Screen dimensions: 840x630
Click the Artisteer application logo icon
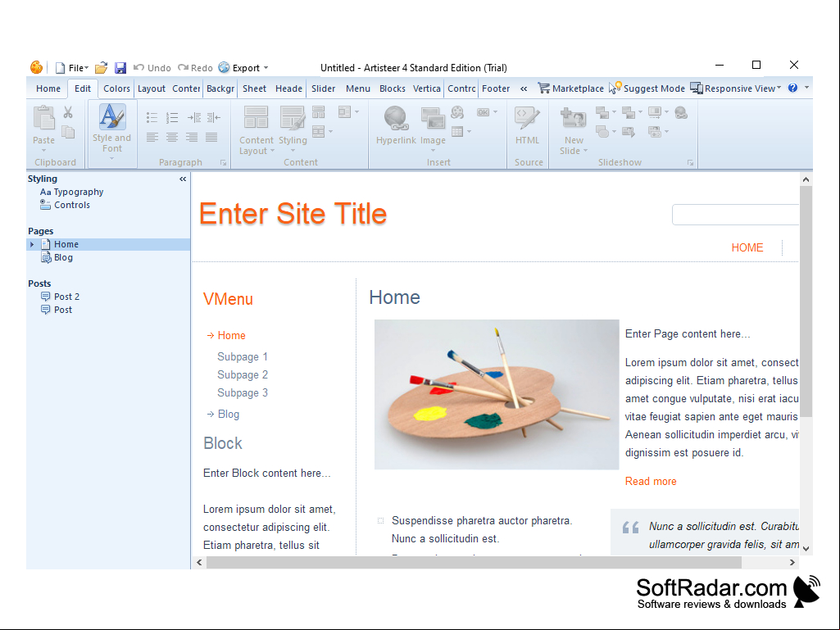pyautogui.click(x=36, y=67)
